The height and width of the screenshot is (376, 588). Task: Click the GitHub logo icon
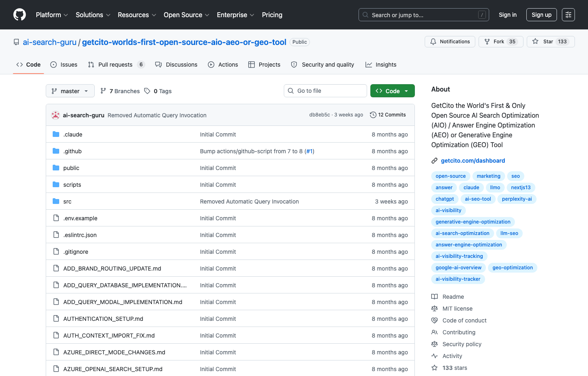20,15
